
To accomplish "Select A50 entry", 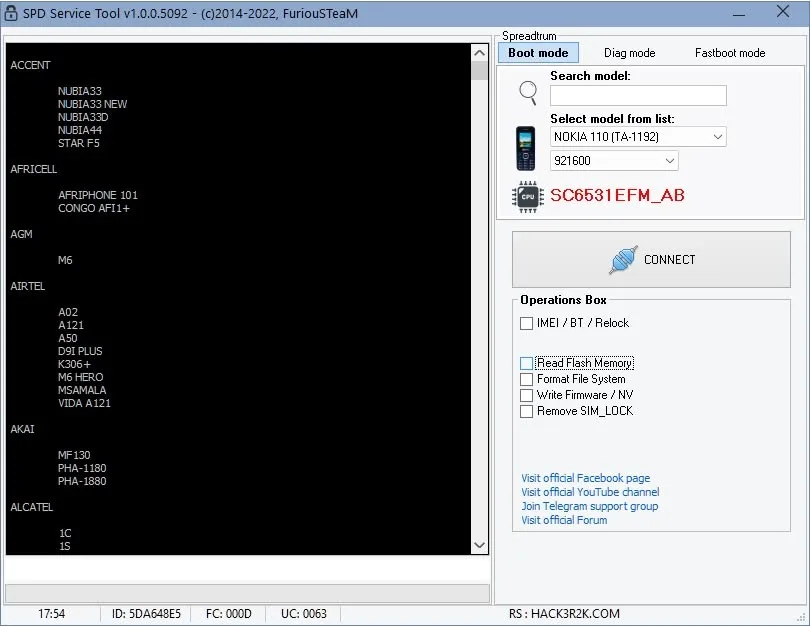I will click(68, 338).
